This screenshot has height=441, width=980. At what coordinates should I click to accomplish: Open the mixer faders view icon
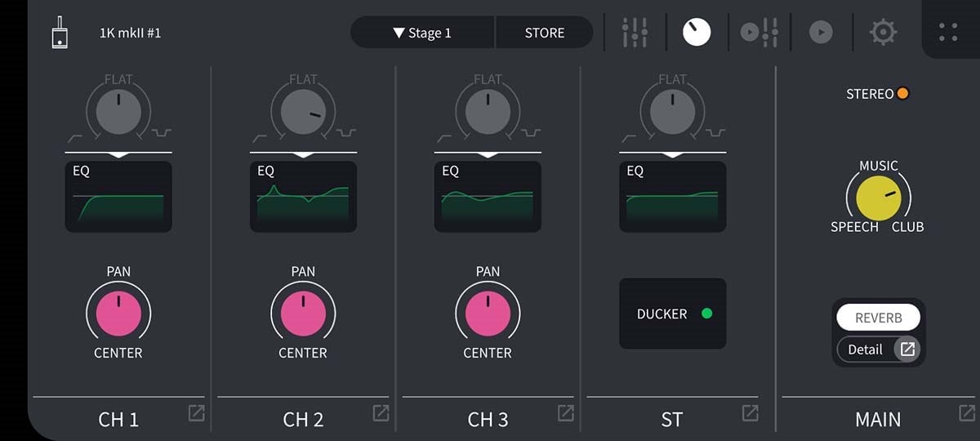tap(635, 32)
